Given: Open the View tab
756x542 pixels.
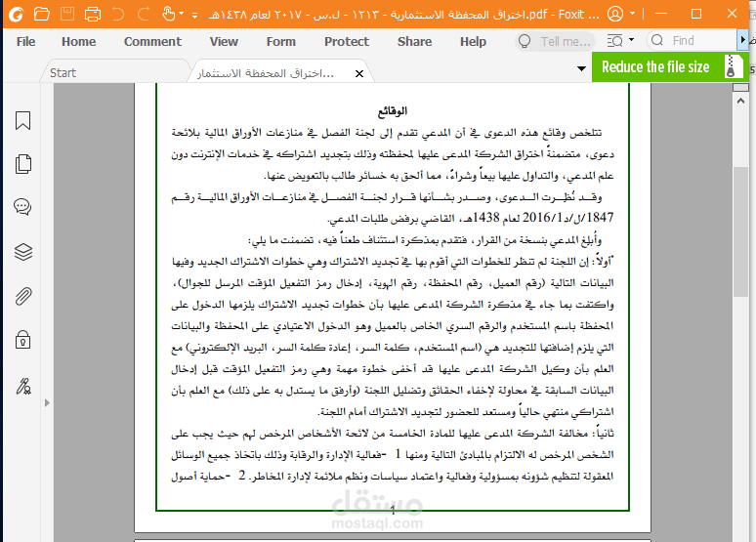Looking at the screenshot, I should [224, 41].
